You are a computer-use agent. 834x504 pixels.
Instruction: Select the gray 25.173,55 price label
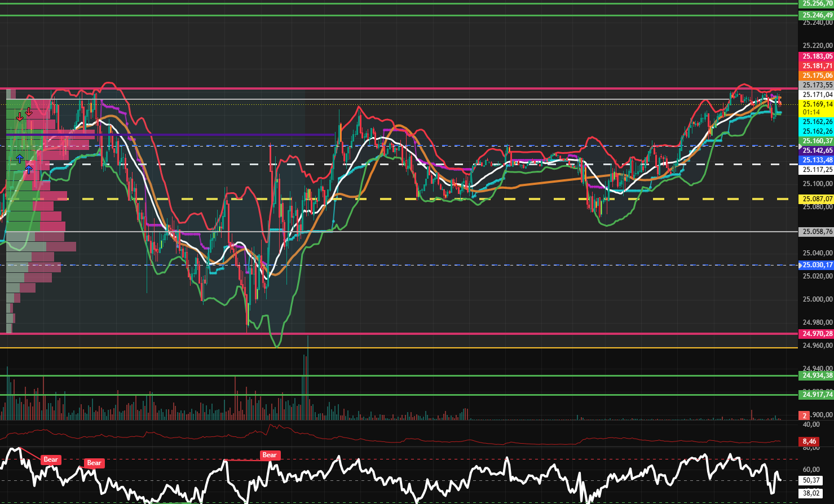point(817,85)
